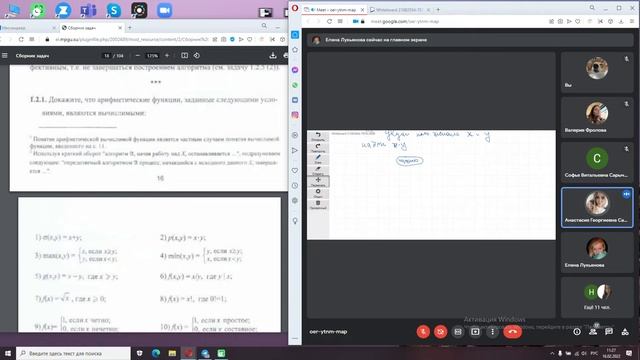Open Meet's three-dot more options menu

[x=492, y=332]
